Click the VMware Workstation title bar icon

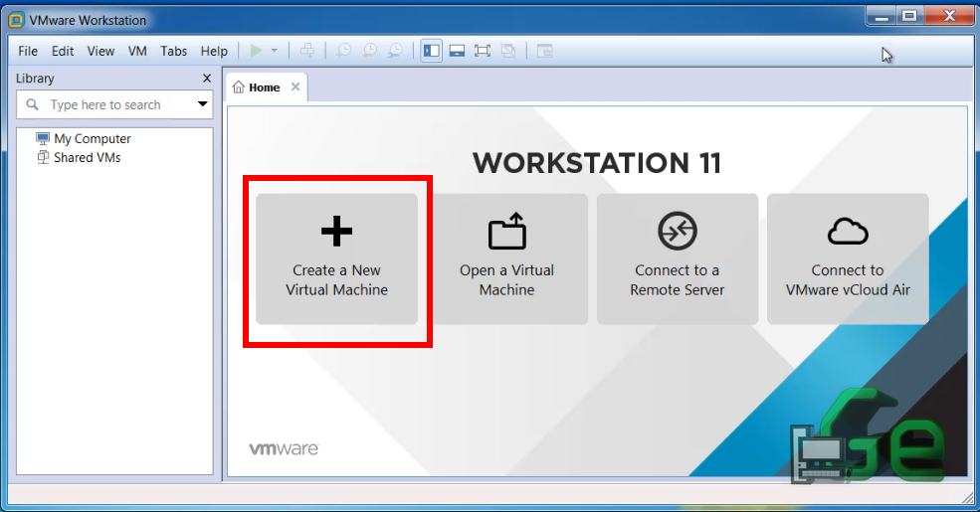click(x=16, y=20)
